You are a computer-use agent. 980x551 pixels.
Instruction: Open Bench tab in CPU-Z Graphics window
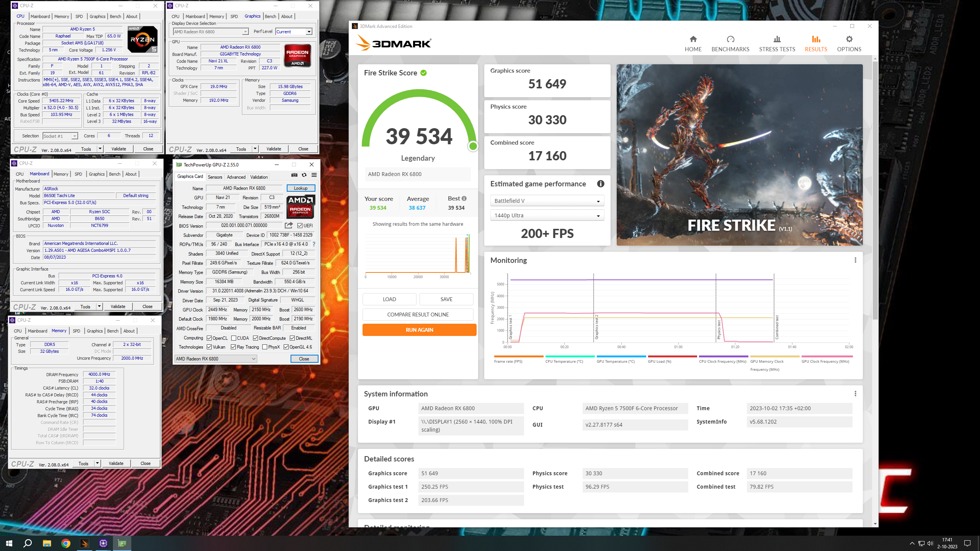270,16
